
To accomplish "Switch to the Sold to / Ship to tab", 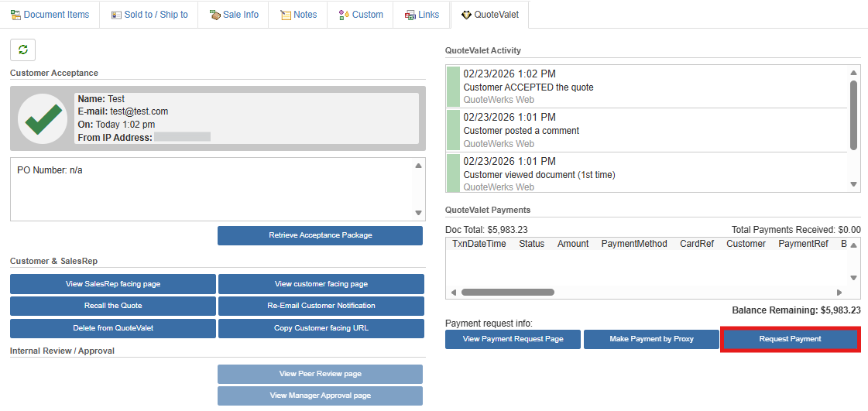I will point(149,15).
